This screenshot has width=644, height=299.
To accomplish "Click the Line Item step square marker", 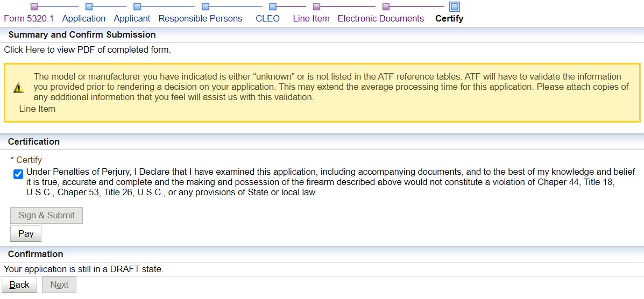I will 316,6.
